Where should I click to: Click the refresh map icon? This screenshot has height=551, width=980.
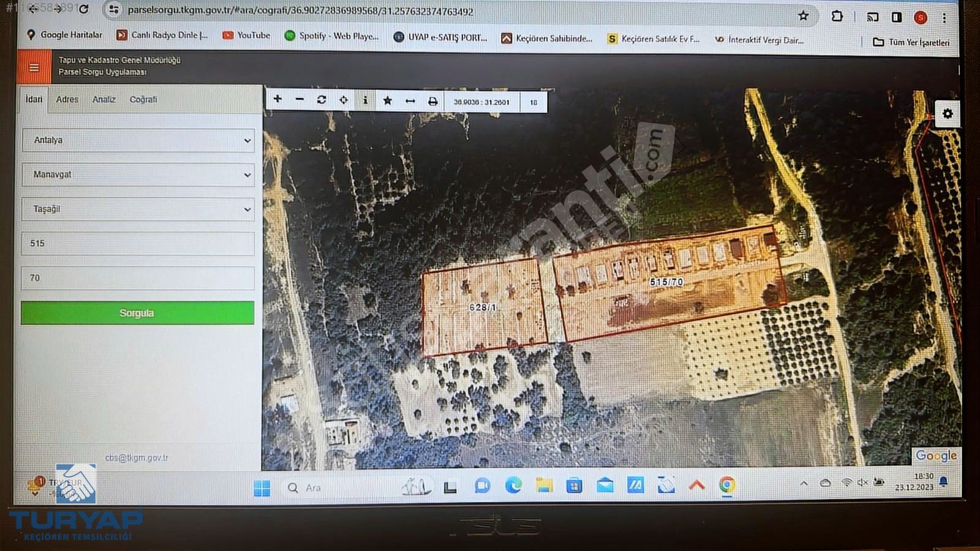click(322, 100)
